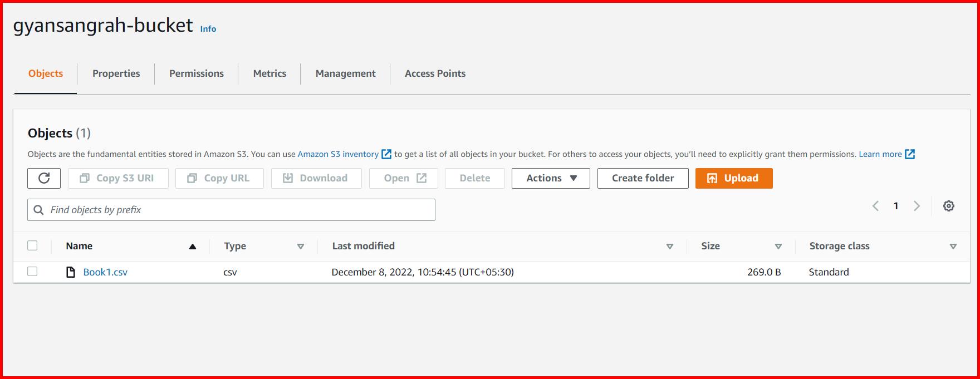Open the Book1.csv object link
The width and height of the screenshot is (980, 379).
coord(105,272)
